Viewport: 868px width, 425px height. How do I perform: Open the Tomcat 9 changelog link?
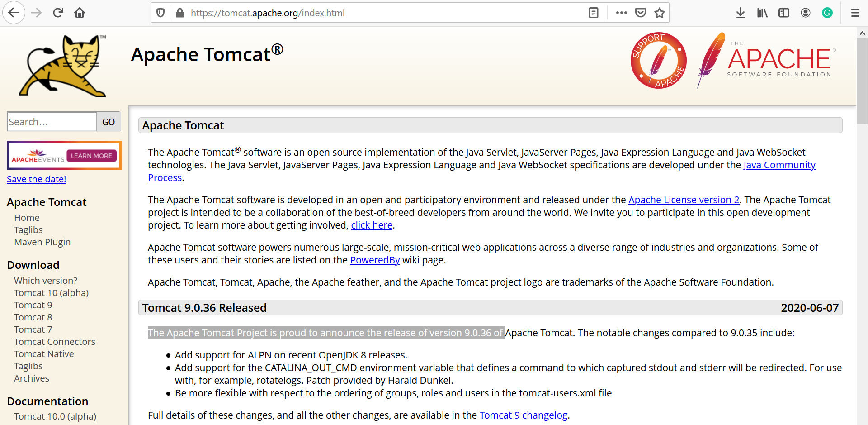(x=524, y=415)
